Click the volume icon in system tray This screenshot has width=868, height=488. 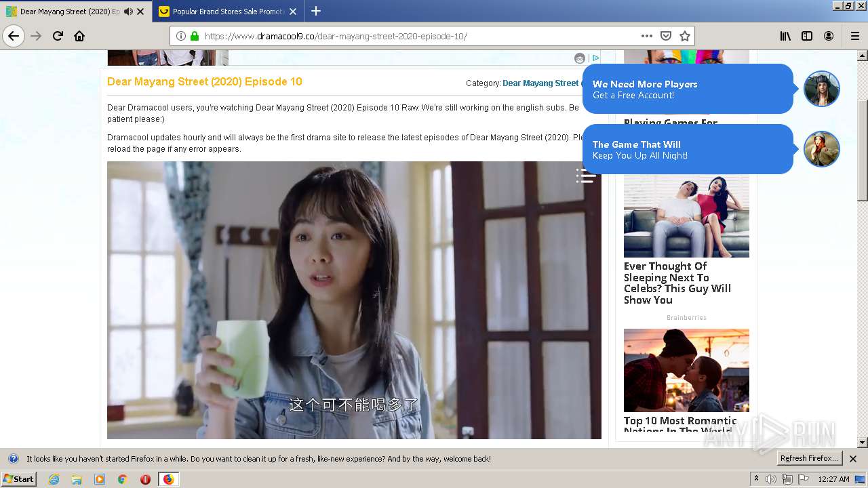point(771,479)
